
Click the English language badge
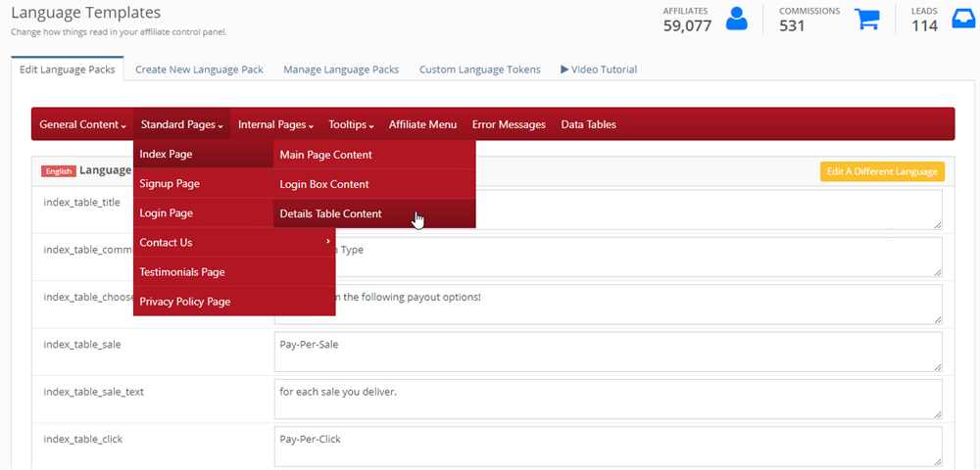pos(59,171)
